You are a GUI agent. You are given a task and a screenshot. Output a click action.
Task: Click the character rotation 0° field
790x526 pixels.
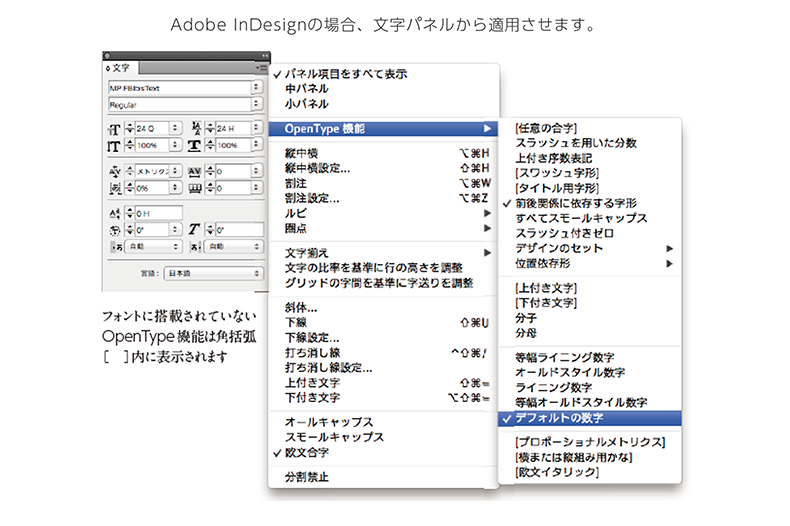152,230
